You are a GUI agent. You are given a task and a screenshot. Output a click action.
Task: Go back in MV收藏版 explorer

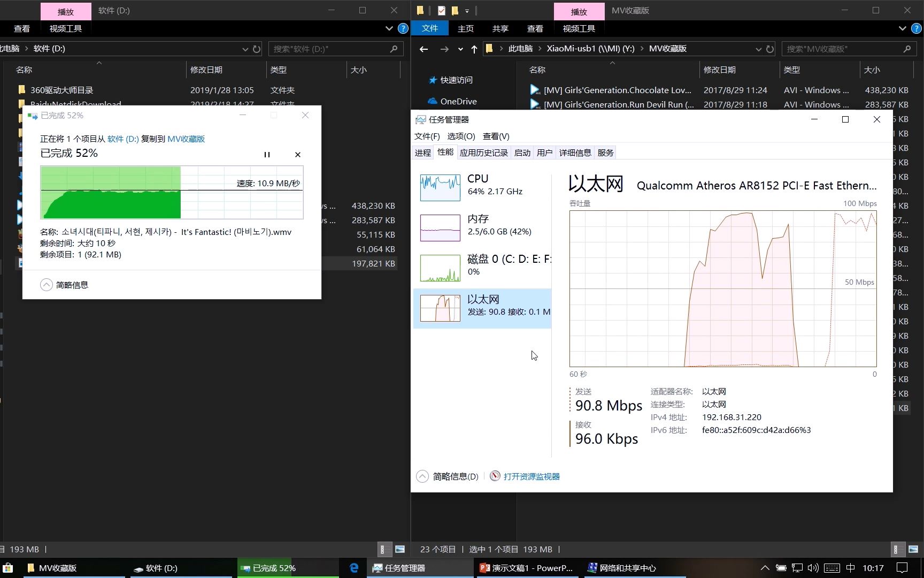(423, 49)
